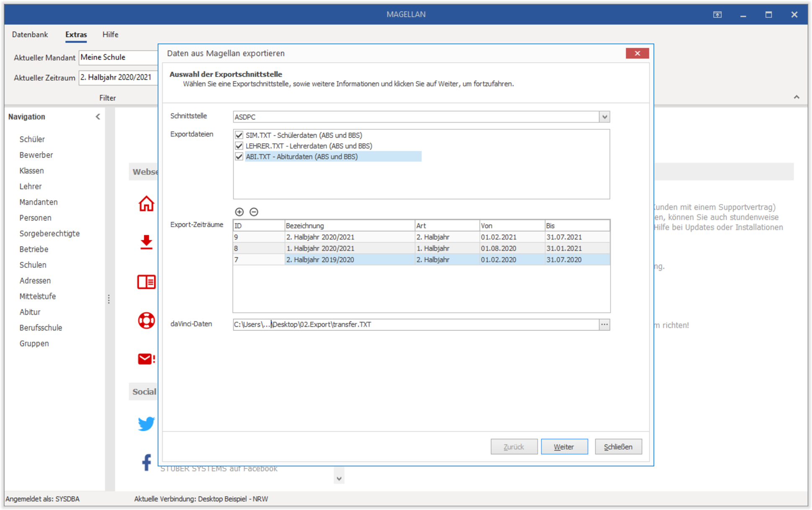Viewport: 812px width, 510px height.
Task: Add an export period with plus icon
Action: point(239,212)
